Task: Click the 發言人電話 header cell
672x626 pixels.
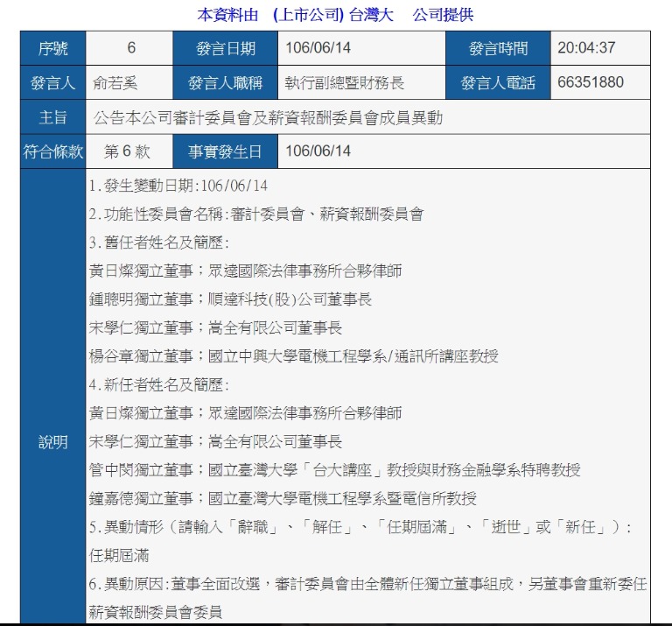Action: [x=498, y=84]
